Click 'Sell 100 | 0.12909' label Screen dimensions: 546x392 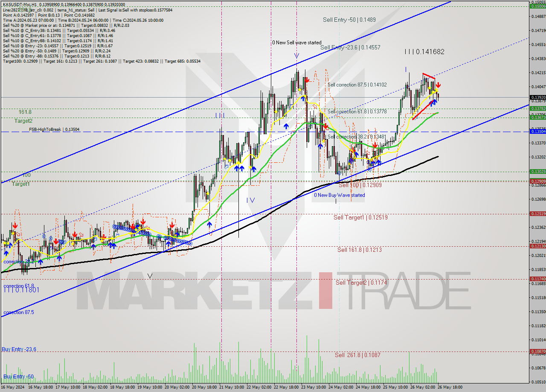[360, 185]
